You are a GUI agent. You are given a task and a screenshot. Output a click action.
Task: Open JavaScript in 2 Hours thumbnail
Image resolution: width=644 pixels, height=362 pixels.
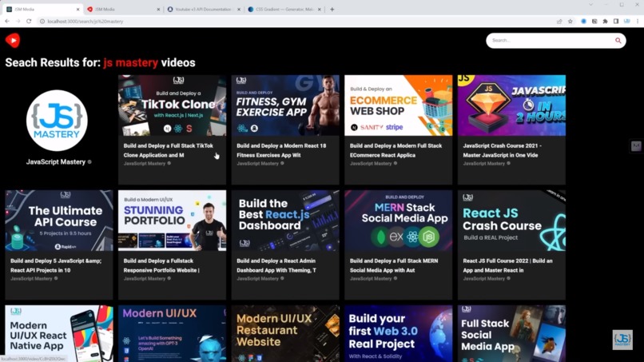pos(511,105)
